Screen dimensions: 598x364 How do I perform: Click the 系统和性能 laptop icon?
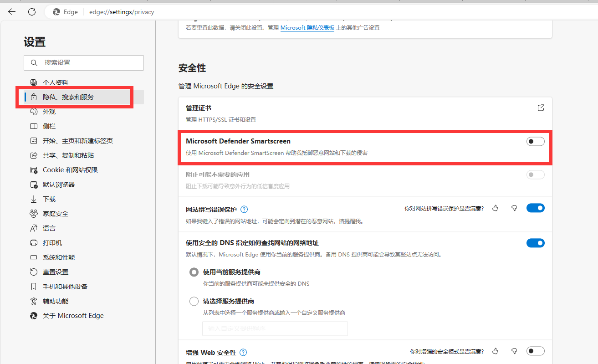33,257
